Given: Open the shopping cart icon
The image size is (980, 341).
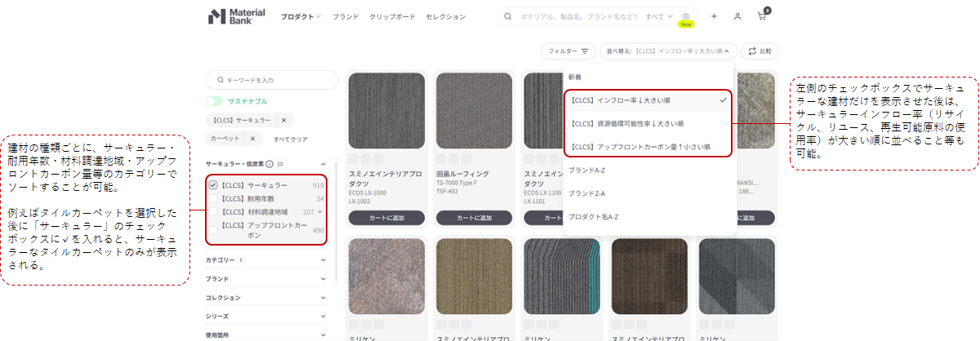Looking at the screenshot, I should [x=762, y=16].
